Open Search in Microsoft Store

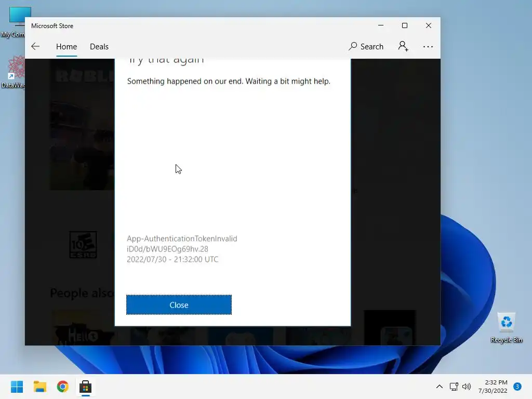point(366,46)
